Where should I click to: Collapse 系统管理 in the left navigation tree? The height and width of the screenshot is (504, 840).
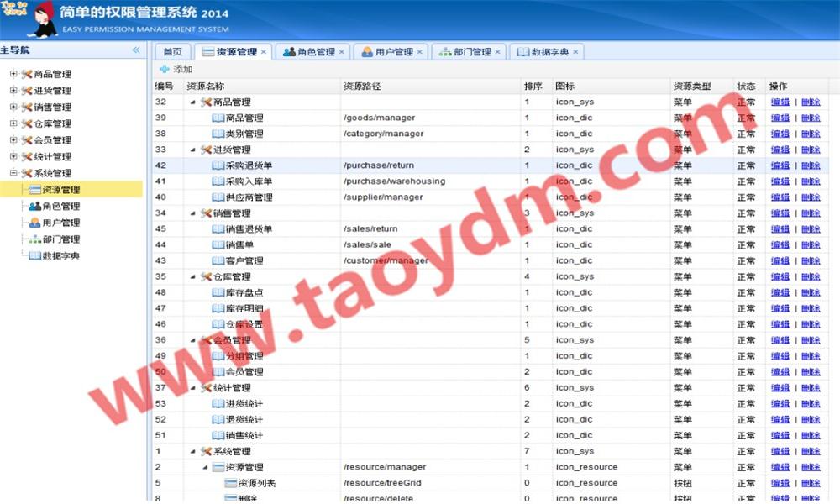click(13, 173)
